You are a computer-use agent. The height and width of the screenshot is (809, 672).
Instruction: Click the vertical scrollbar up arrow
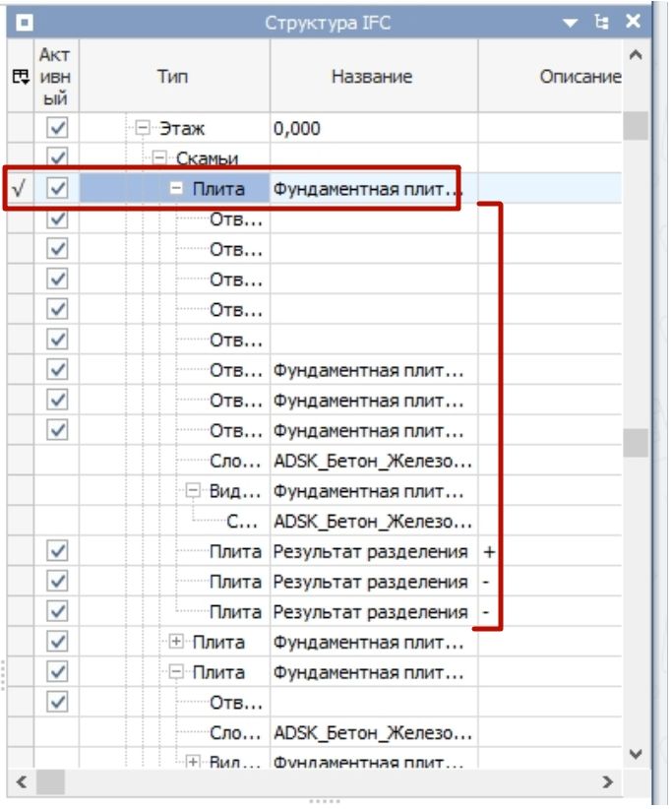click(x=636, y=55)
